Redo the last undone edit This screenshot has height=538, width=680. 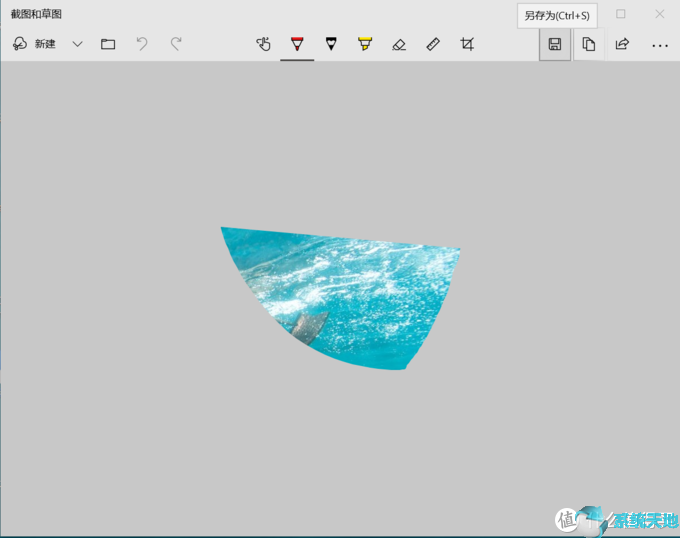click(176, 44)
